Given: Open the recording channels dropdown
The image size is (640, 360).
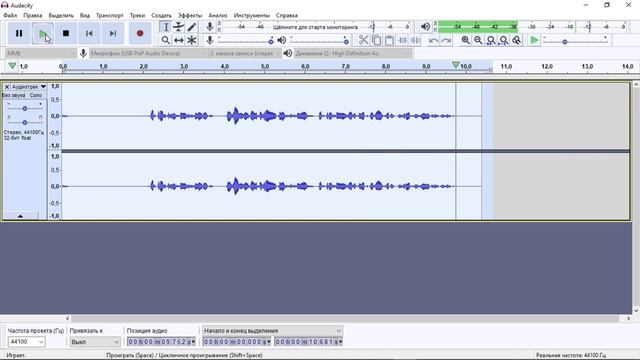Looking at the screenshot, I should [x=245, y=53].
